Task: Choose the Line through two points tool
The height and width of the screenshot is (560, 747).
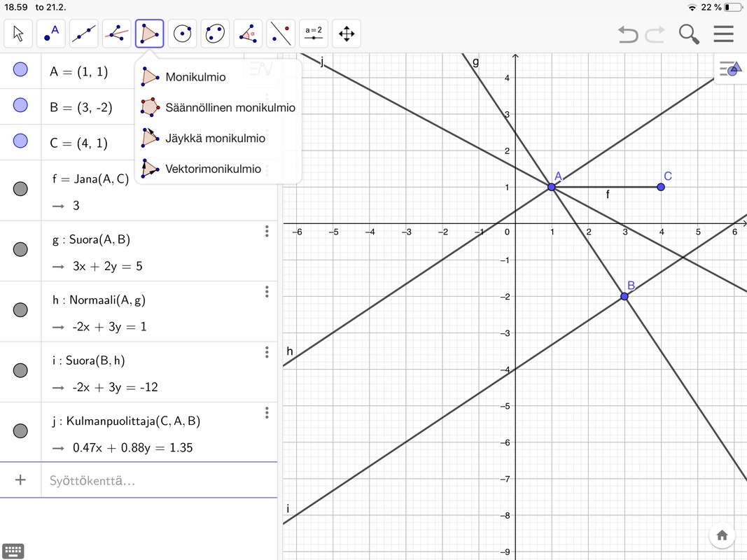Action: (84, 34)
